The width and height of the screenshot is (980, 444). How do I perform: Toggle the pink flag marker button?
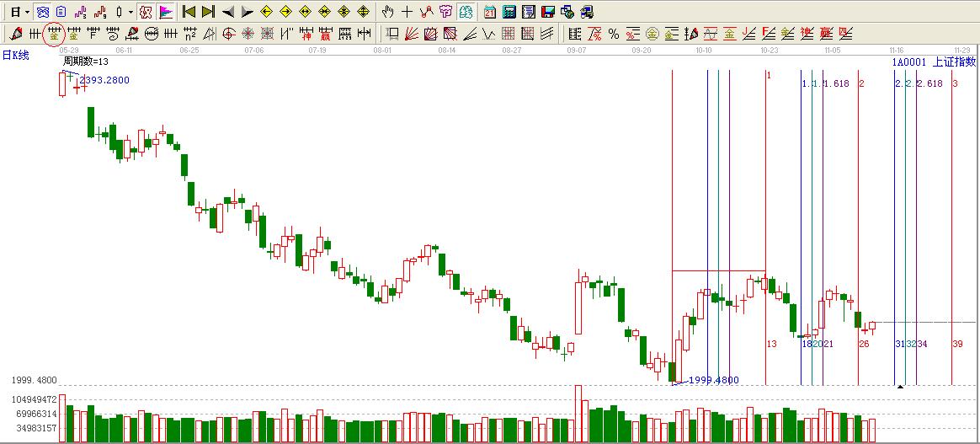pyautogui.click(x=165, y=12)
